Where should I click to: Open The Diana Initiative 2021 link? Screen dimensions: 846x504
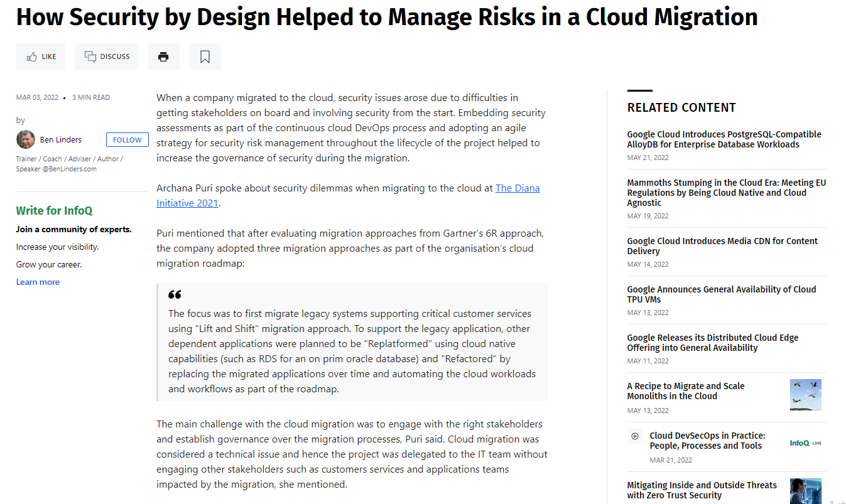click(x=517, y=188)
